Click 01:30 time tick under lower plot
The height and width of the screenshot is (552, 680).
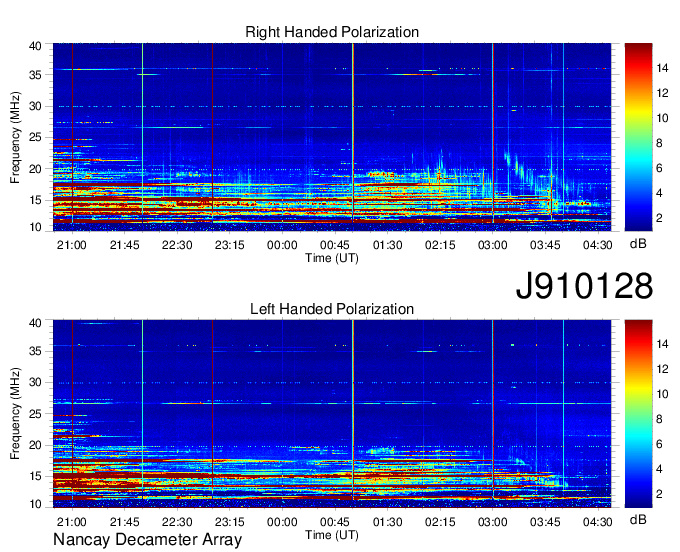388,522
